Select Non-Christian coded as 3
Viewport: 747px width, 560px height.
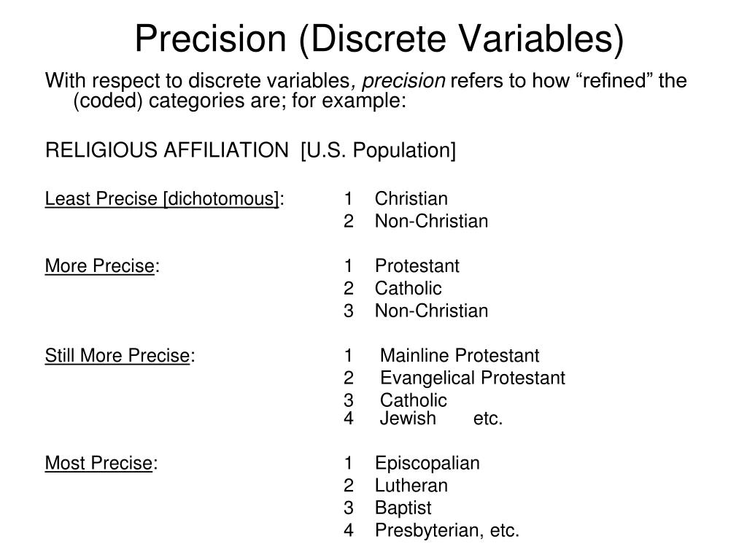point(431,311)
